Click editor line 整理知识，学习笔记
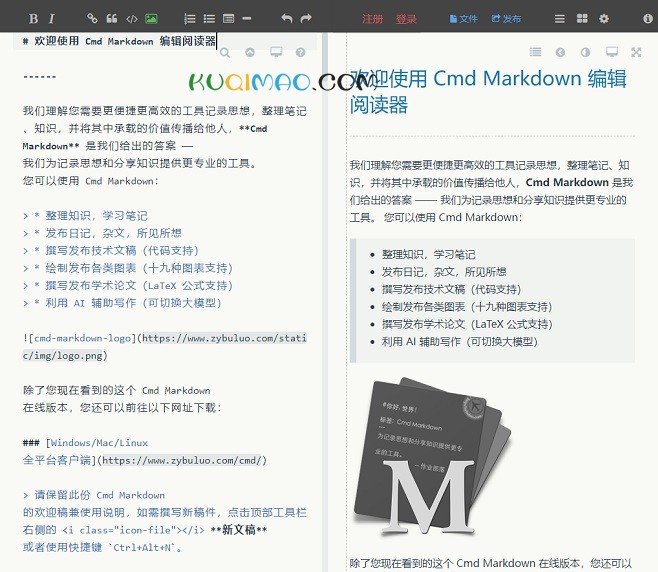 pos(86,216)
